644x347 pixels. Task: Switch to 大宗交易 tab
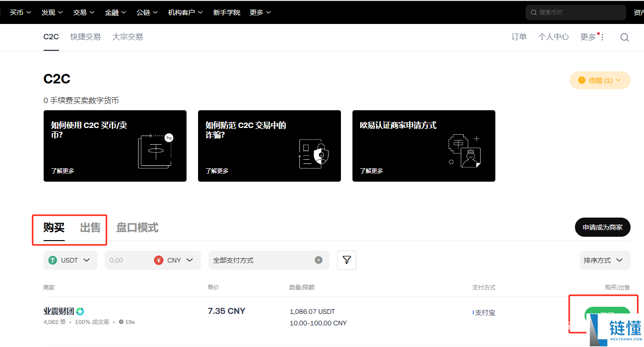(x=128, y=37)
